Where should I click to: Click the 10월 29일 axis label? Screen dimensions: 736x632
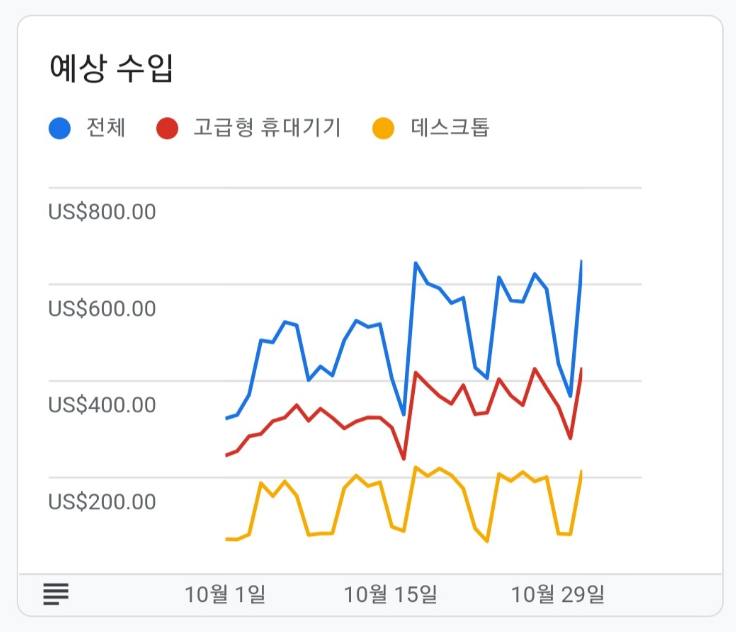click(x=558, y=594)
